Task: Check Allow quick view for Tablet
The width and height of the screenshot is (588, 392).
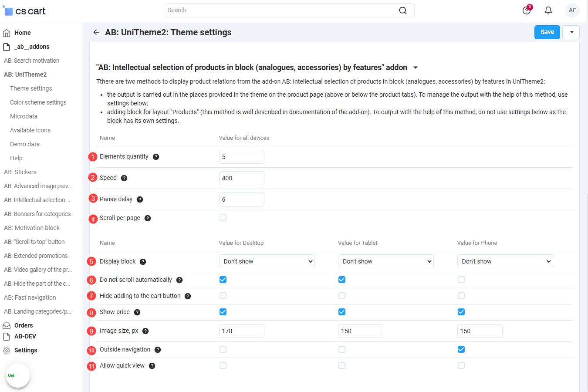Action: click(x=342, y=365)
